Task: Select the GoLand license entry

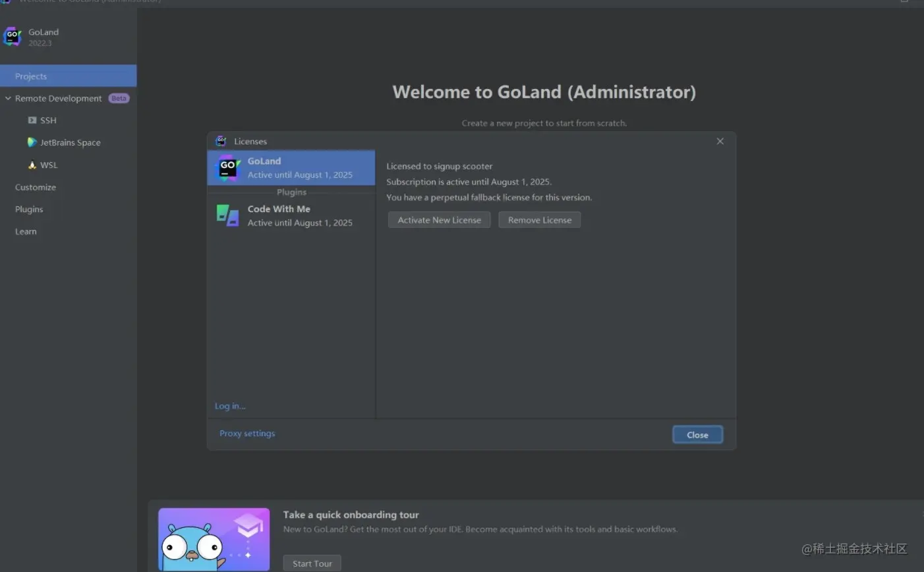Action: (x=291, y=168)
